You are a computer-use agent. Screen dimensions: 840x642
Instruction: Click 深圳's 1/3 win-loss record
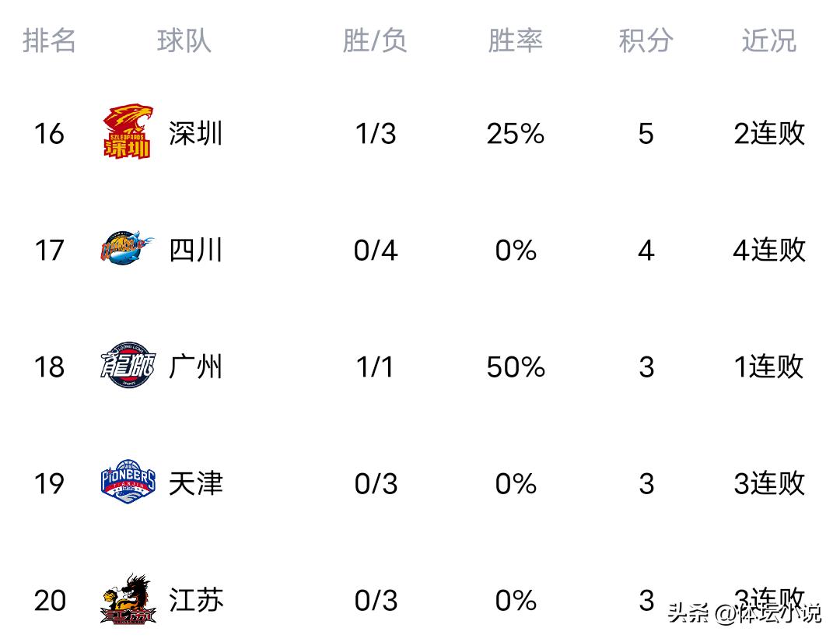(376, 134)
